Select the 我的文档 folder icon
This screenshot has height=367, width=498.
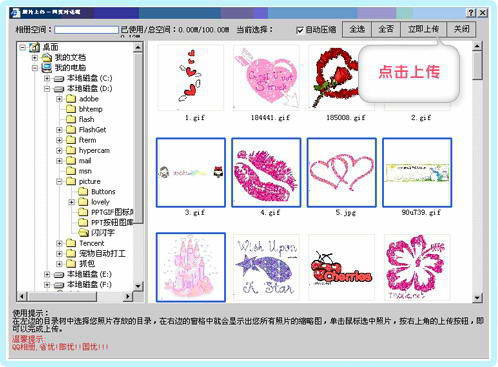point(47,58)
